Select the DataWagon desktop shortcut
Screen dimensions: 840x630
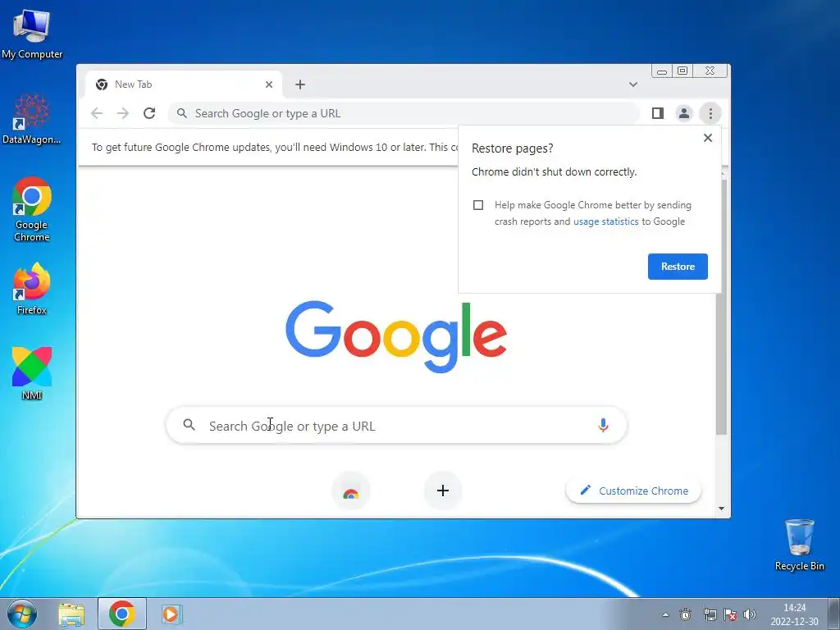tap(32, 119)
